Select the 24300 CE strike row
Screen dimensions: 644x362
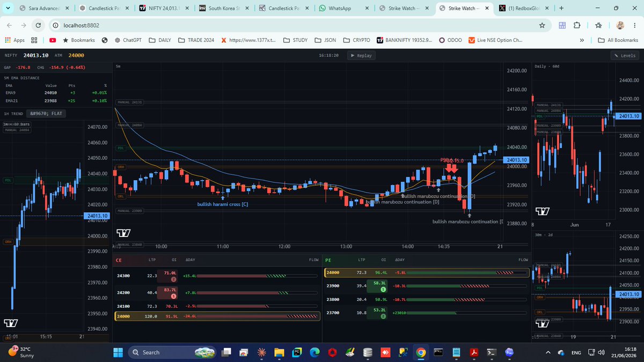(217, 276)
